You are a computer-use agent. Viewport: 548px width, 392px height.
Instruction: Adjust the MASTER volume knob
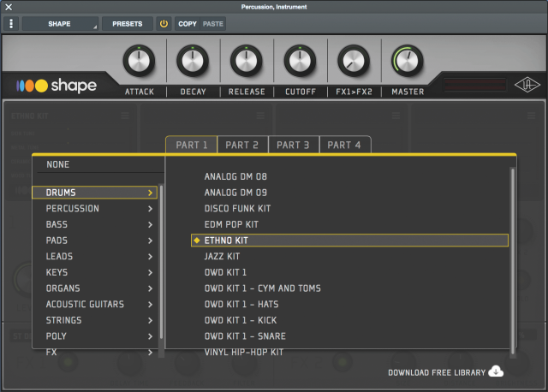coord(408,61)
